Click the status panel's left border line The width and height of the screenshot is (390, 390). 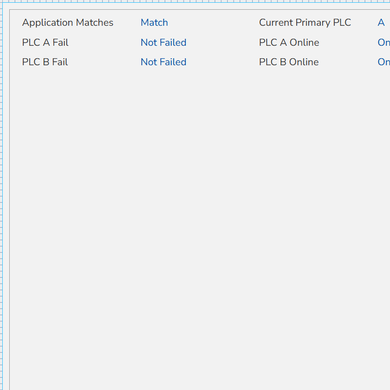pos(10,200)
